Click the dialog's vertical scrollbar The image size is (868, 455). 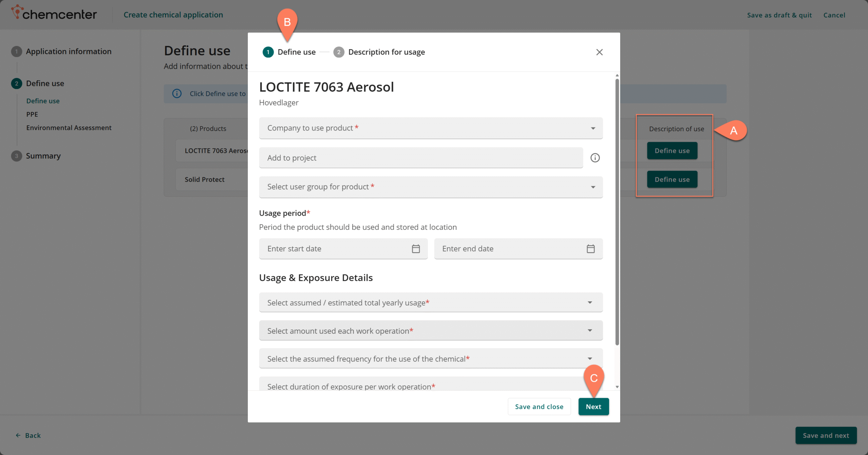617,212
